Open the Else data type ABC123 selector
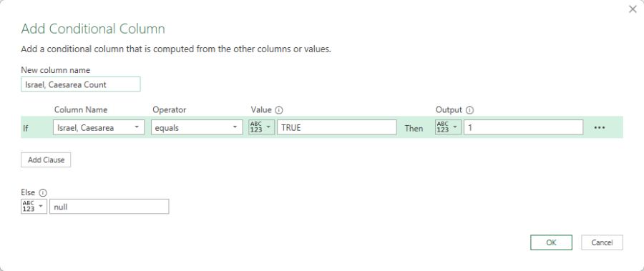 coord(34,207)
